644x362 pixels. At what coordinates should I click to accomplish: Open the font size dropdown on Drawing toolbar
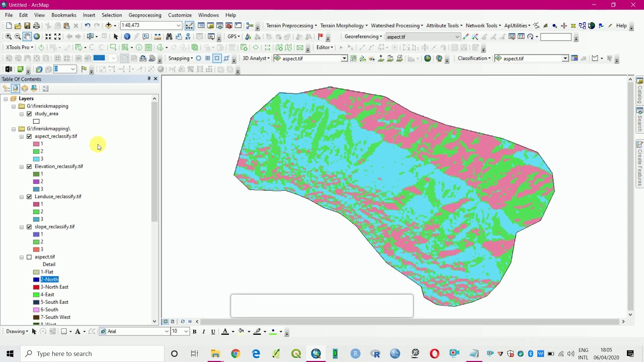[187, 331]
